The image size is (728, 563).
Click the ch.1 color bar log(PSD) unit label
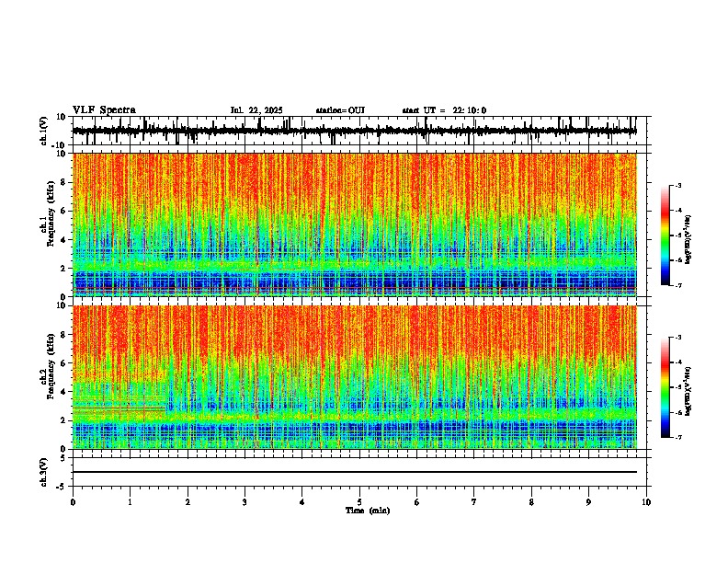click(688, 240)
